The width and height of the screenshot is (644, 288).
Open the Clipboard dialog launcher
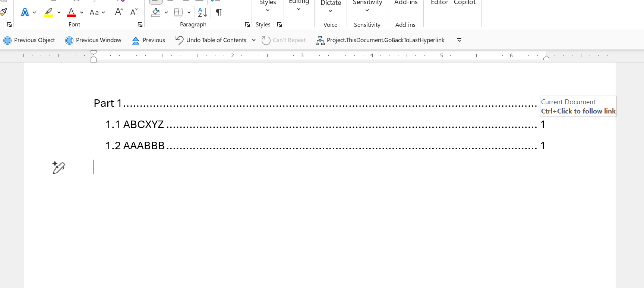pos(9,25)
